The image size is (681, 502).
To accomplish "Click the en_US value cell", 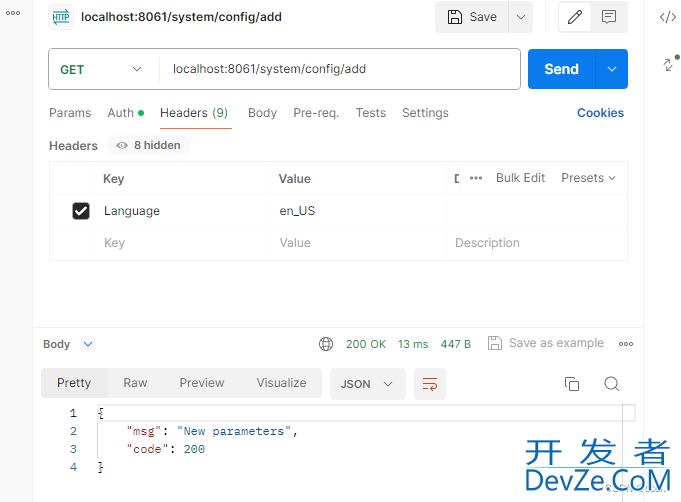I will [358, 211].
